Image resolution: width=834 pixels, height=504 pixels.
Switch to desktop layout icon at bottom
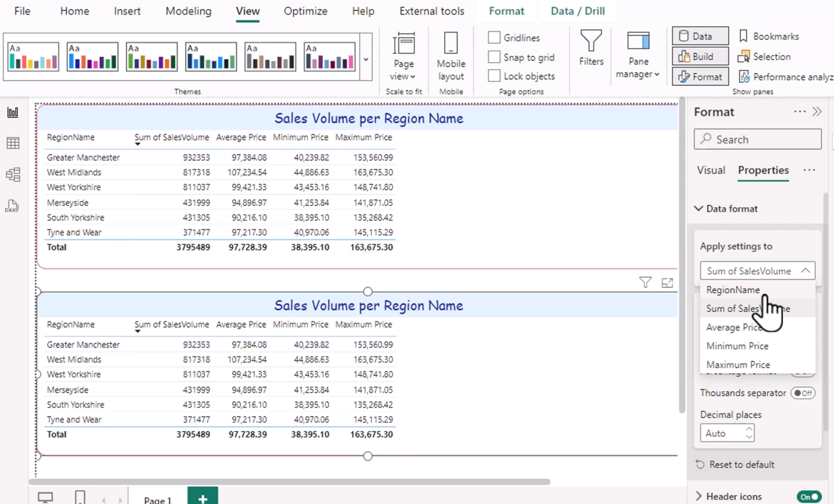click(45, 498)
